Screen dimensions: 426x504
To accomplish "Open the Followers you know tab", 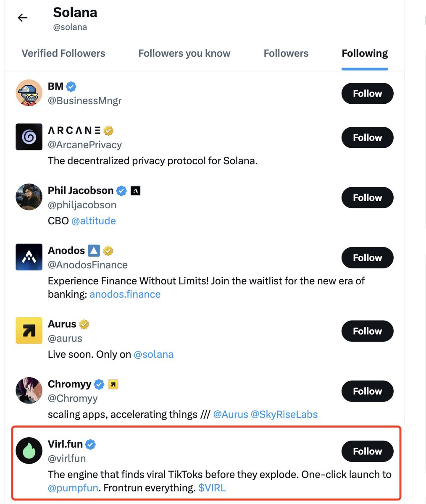I will 184,53.
